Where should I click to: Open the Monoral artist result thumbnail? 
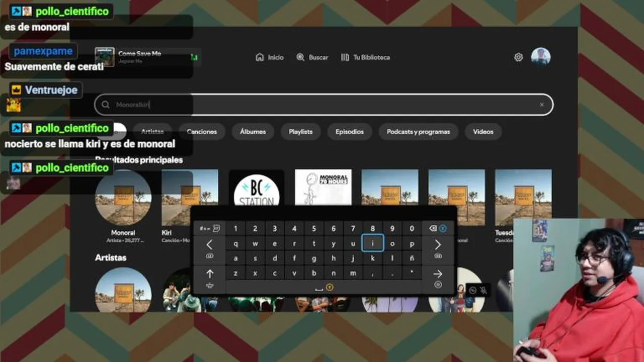[x=123, y=197]
